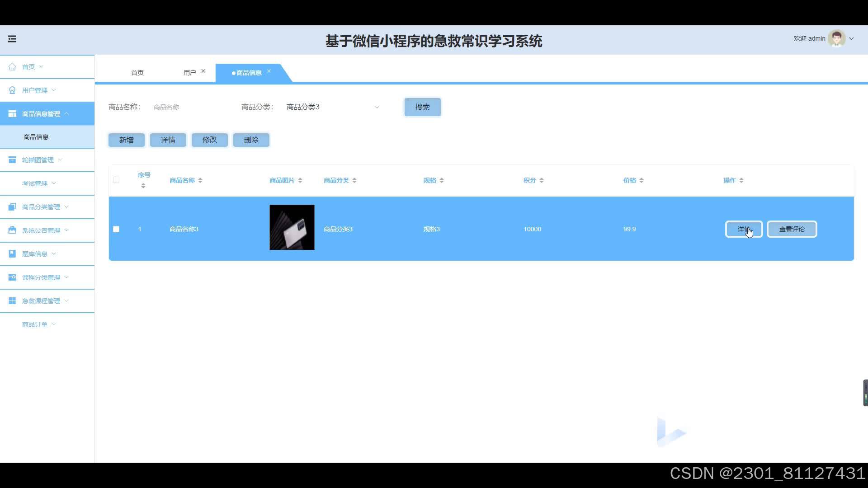Click the 系统公告管理 sidebar icon
The image size is (868, 488).
(12, 230)
